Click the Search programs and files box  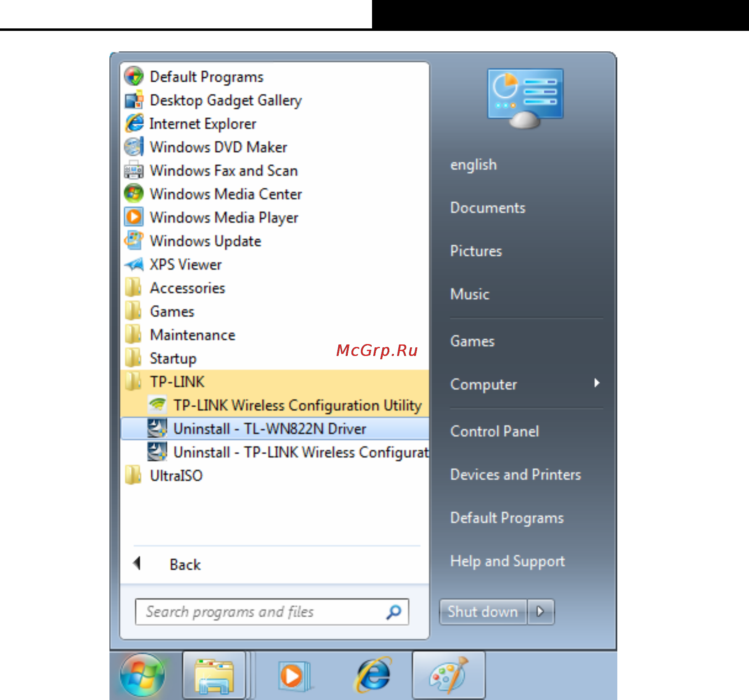coord(272,612)
